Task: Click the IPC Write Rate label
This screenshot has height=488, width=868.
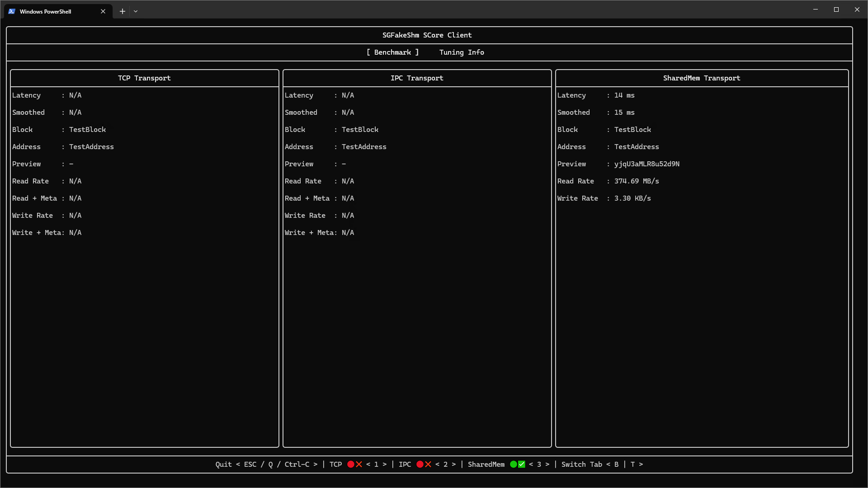Action: pyautogui.click(x=305, y=216)
